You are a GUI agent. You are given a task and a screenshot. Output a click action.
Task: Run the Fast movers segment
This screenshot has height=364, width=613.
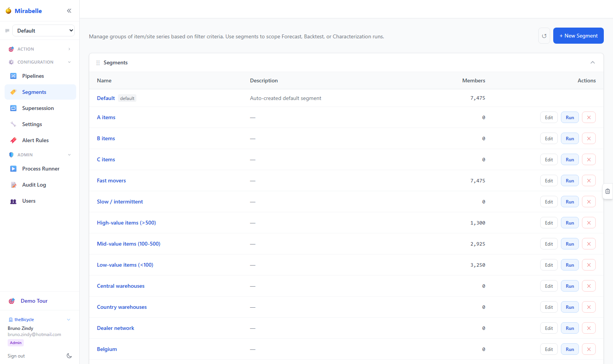tap(570, 181)
